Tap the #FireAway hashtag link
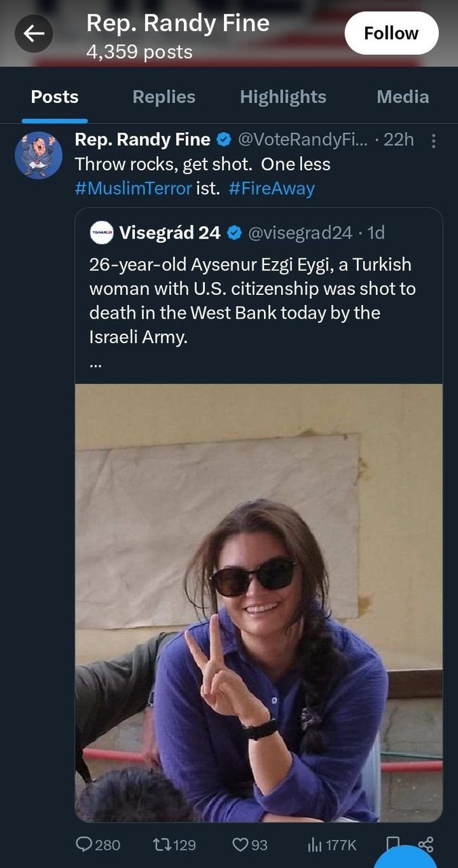Image resolution: width=458 pixels, height=868 pixels. coord(271,188)
